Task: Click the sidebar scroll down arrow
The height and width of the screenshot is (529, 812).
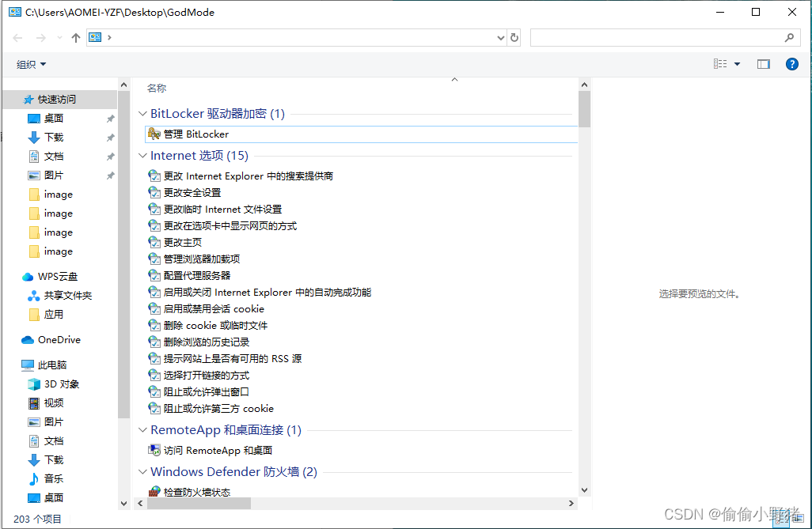Action: click(123, 503)
